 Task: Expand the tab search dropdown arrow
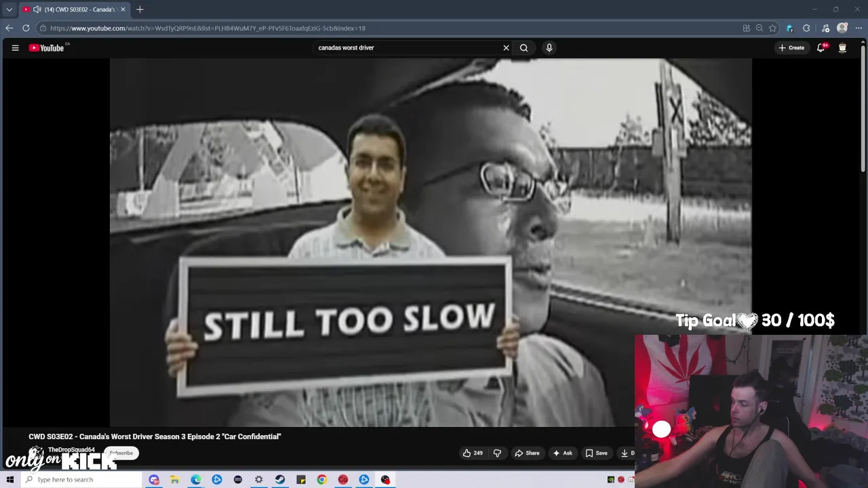tap(9, 9)
